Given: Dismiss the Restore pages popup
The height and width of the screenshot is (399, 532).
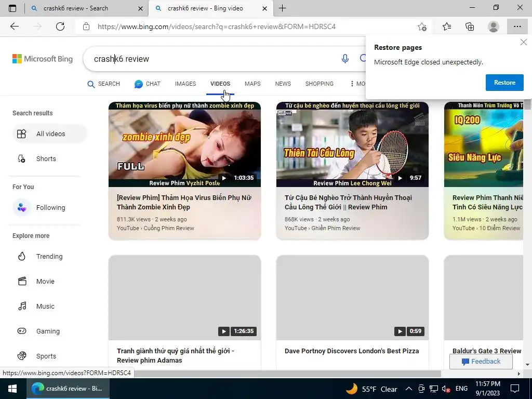Looking at the screenshot, I should 524,42.
